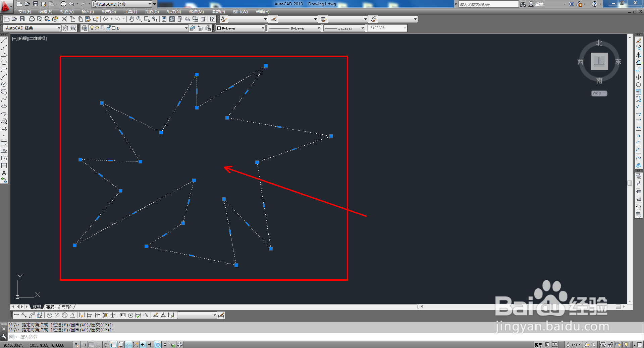Click the 登录 sign-in button

pyautogui.click(x=539, y=4)
